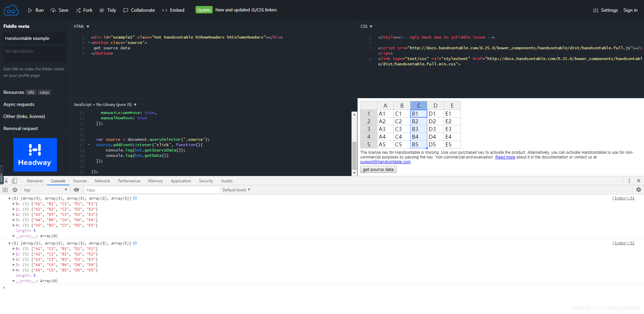
Task: Select cell C1 in the Handsontable grid
Action: [418, 114]
